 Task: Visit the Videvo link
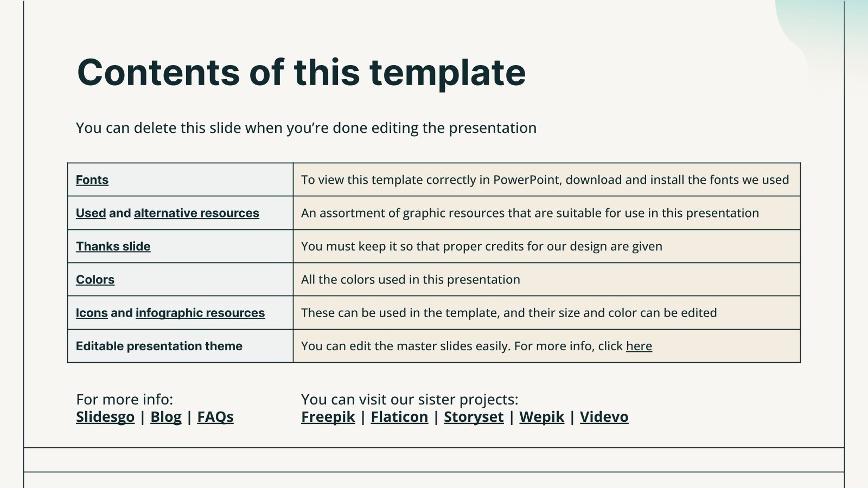pos(604,417)
